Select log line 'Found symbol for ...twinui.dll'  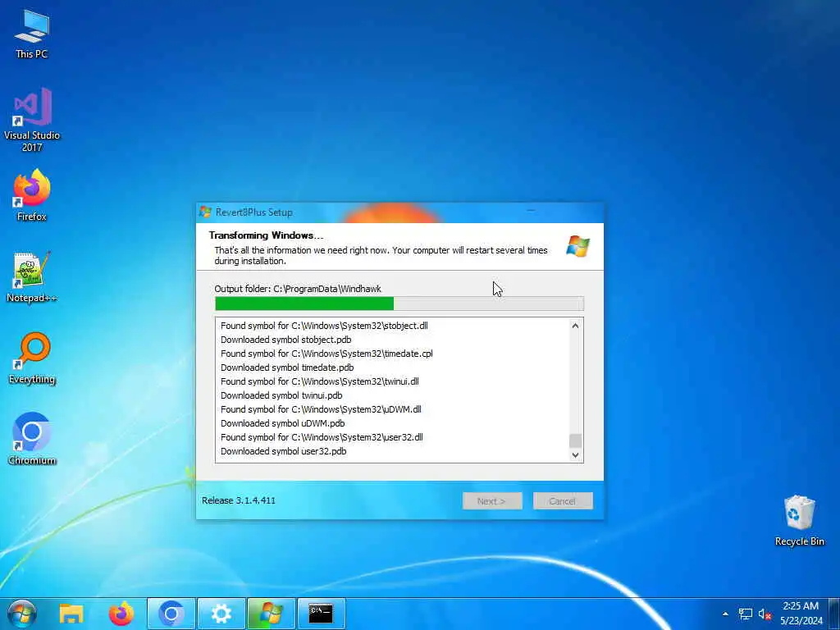[320, 381]
